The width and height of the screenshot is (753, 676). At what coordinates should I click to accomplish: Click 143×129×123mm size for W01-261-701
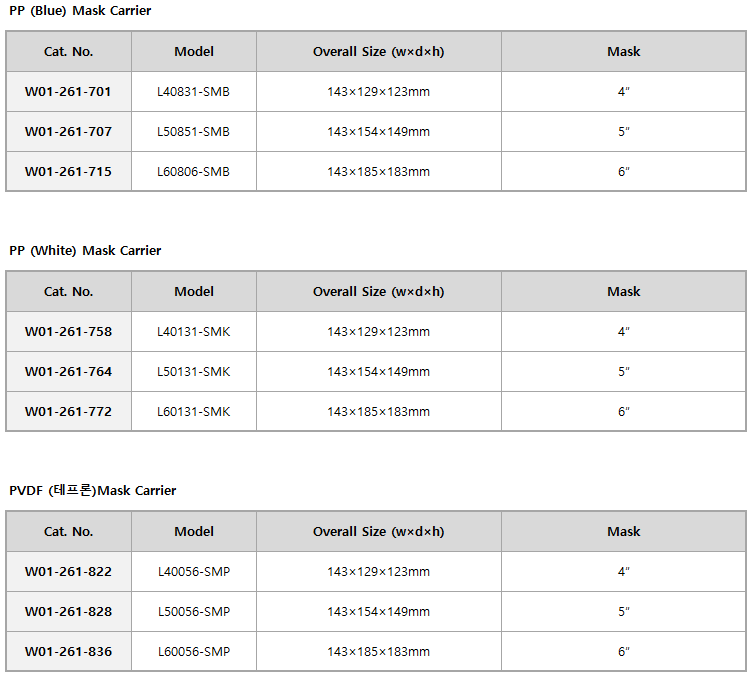pos(378,92)
